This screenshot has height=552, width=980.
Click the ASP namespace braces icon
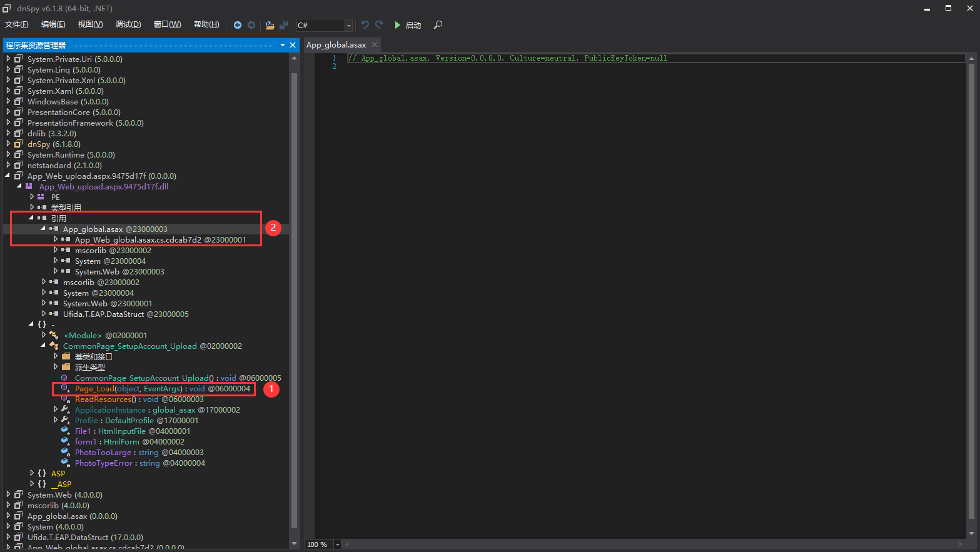point(42,473)
